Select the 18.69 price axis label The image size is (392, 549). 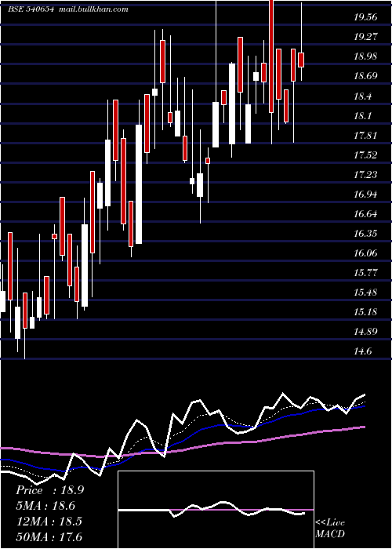[365, 76]
